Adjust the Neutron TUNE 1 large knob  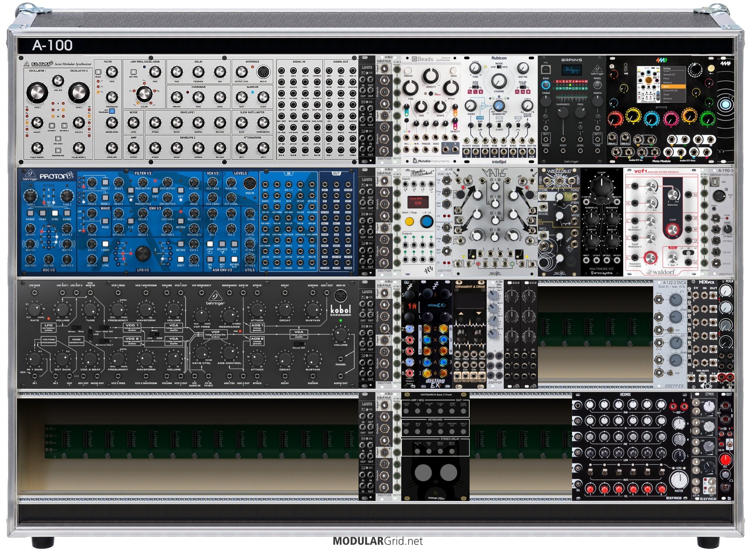38,92
